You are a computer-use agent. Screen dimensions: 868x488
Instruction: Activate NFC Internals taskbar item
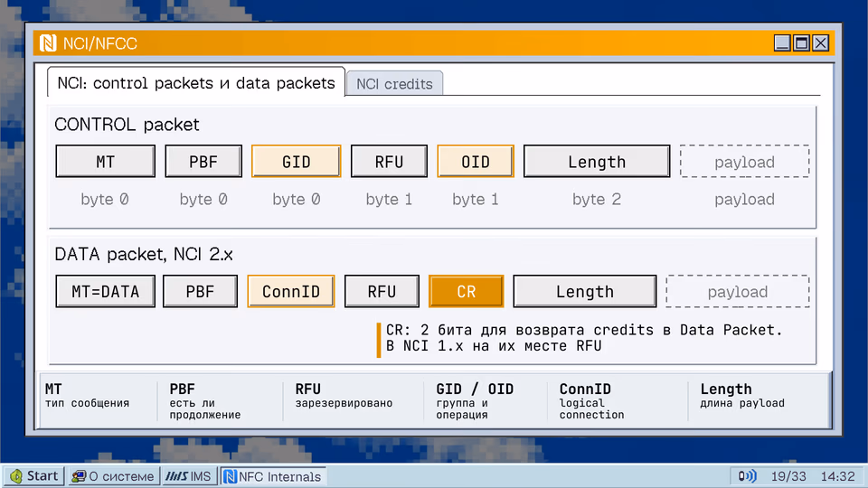click(x=273, y=476)
